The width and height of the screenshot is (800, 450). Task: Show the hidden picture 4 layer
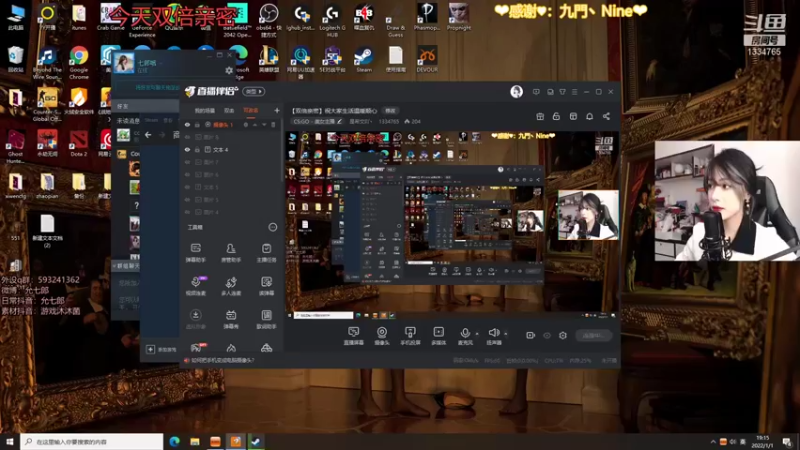click(x=187, y=212)
